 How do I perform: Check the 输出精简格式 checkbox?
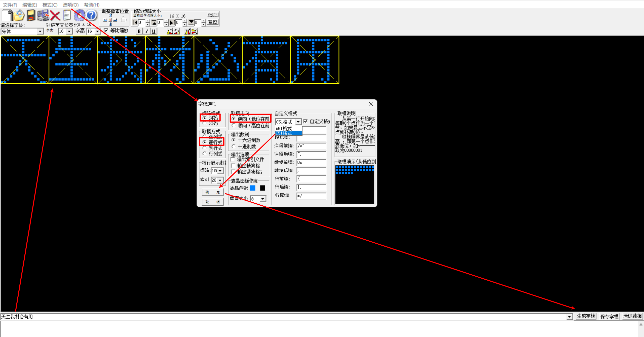(x=233, y=166)
